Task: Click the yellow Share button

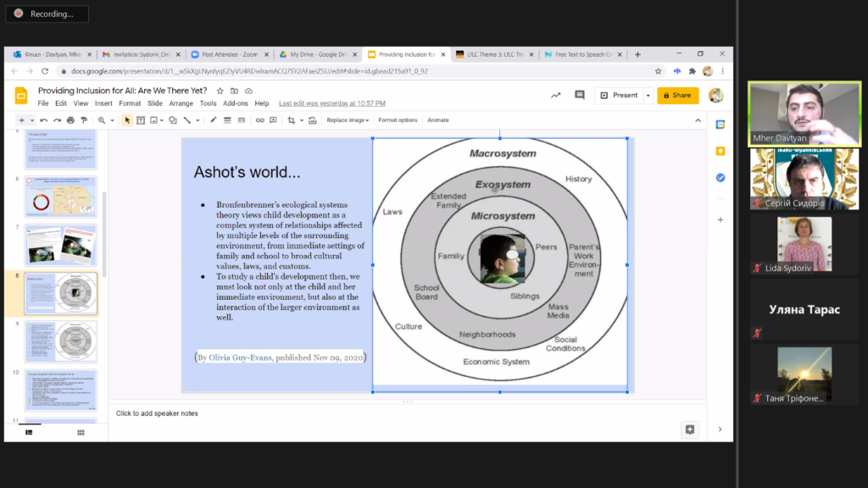Action: point(677,95)
